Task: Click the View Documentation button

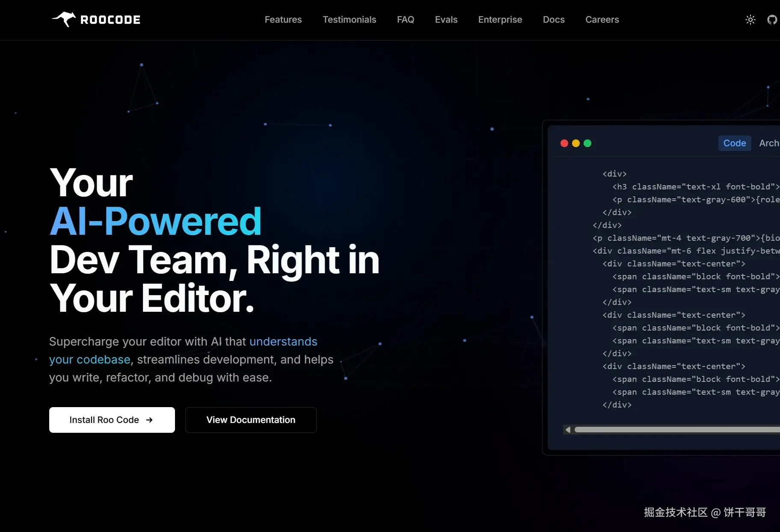Action: click(251, 420)
